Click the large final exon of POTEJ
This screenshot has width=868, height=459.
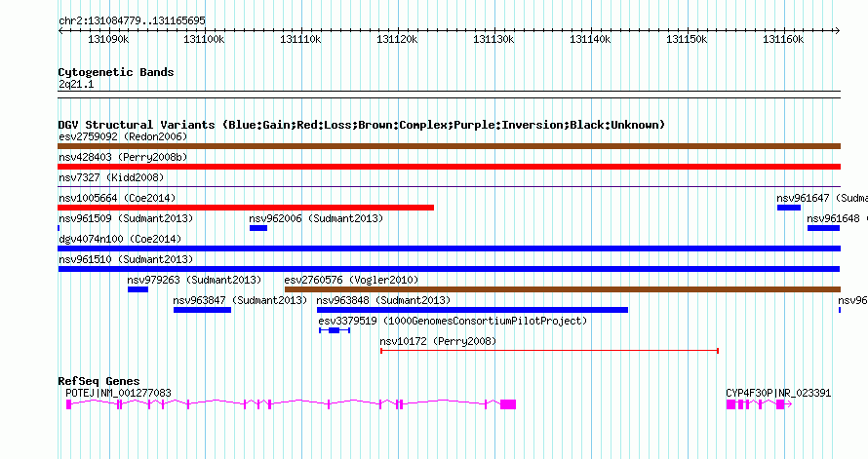[x=508, y=404]
